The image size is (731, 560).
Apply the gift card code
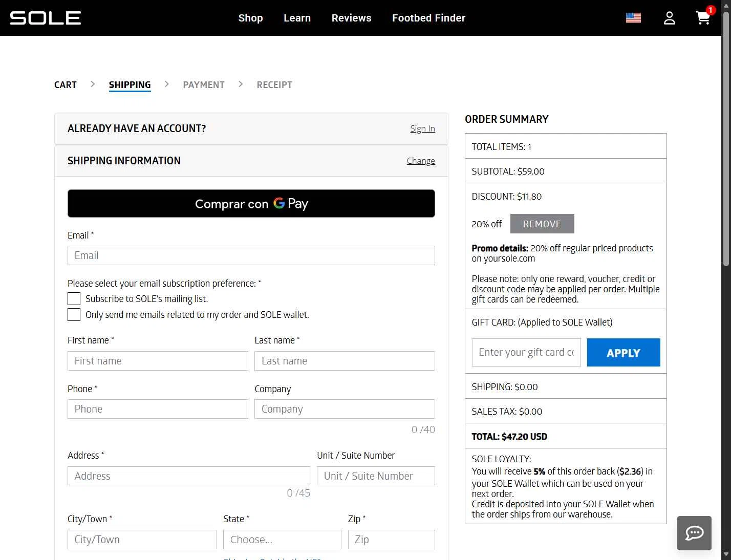[623, 352]
